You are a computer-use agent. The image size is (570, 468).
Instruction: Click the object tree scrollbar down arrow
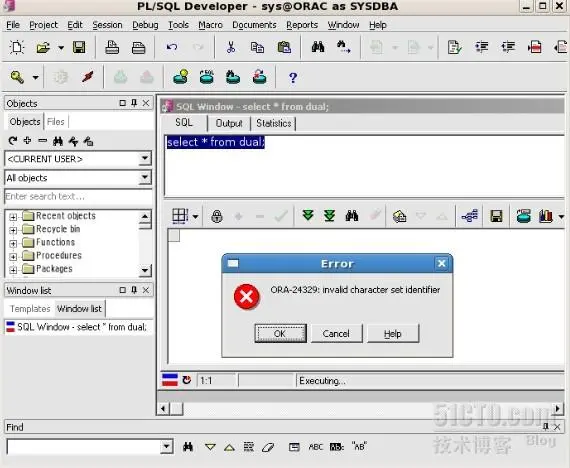tap(145, 270)
